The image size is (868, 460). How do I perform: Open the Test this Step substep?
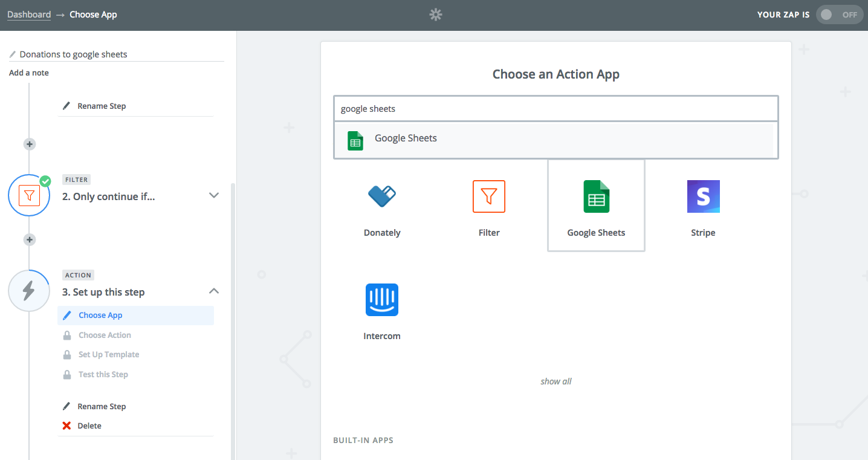(x=103, y=374)
